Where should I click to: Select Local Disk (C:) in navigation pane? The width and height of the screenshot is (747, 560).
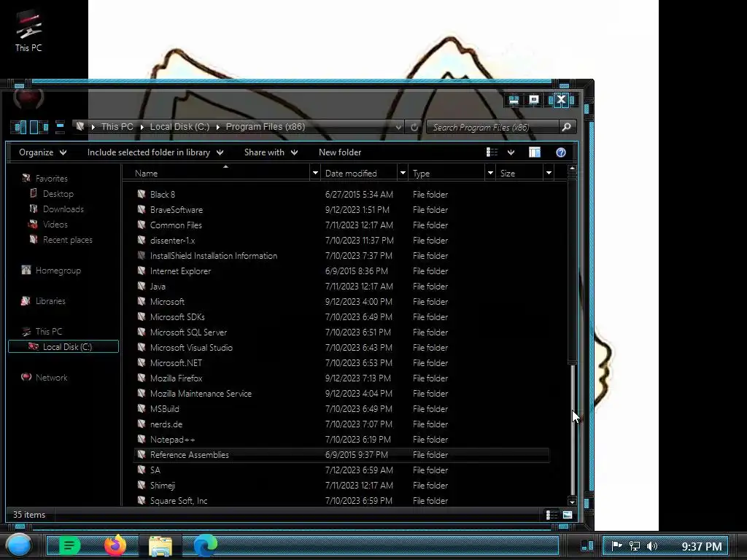pyautogui.click(x=63, y=346)
